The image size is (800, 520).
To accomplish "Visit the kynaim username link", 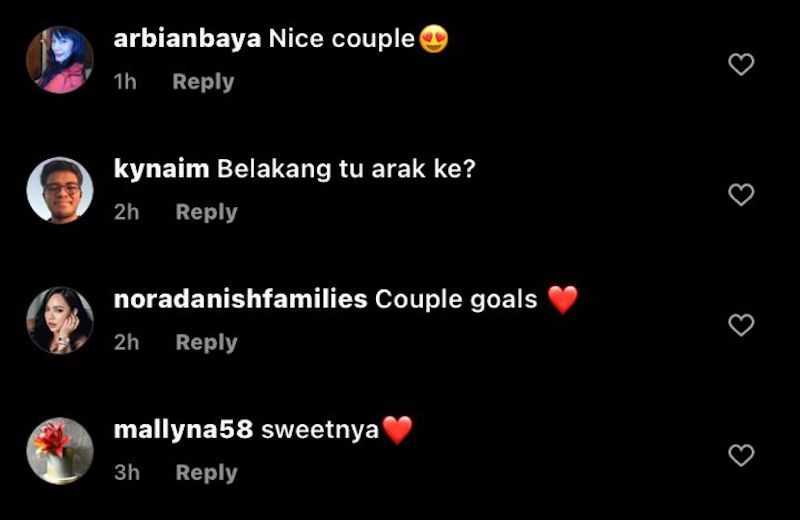I will [x=161, y=169].
